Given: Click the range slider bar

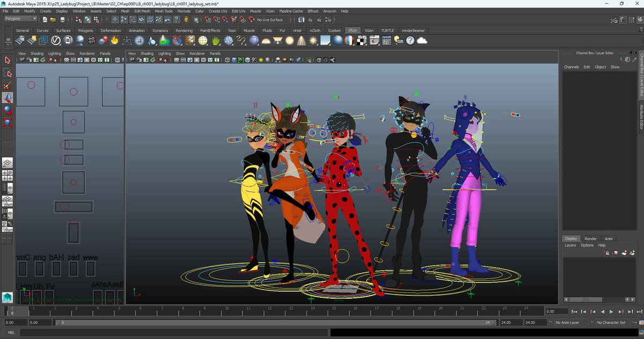Looking at the screenshot, I should pos(275,322).
